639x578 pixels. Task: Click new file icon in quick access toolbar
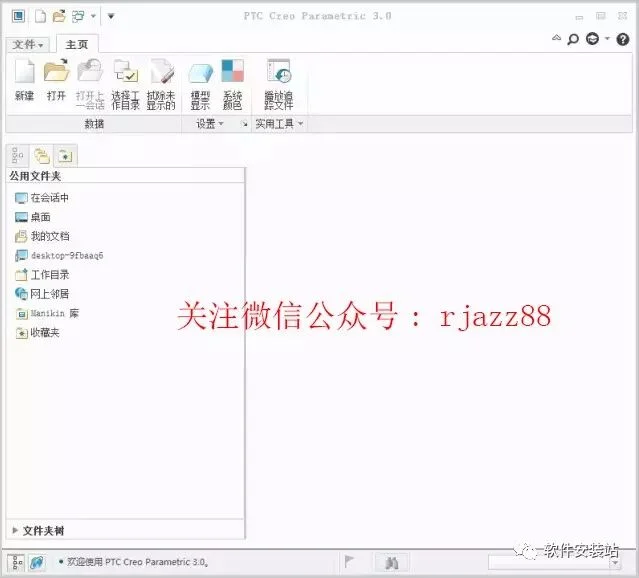point(40,16)
